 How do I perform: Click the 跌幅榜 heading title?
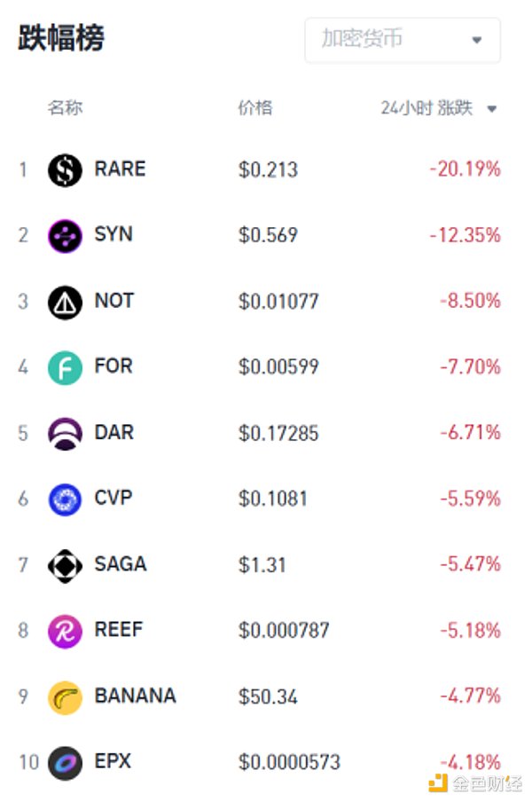61,38
